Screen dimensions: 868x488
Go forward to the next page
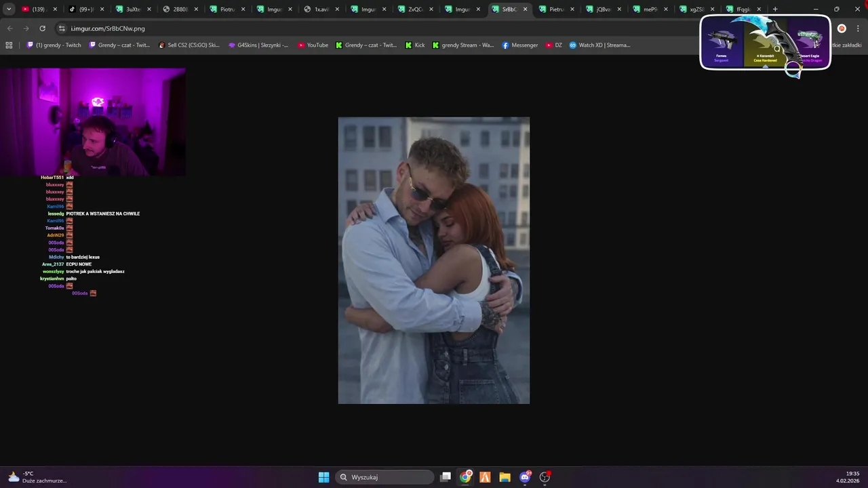pos(26,28)
